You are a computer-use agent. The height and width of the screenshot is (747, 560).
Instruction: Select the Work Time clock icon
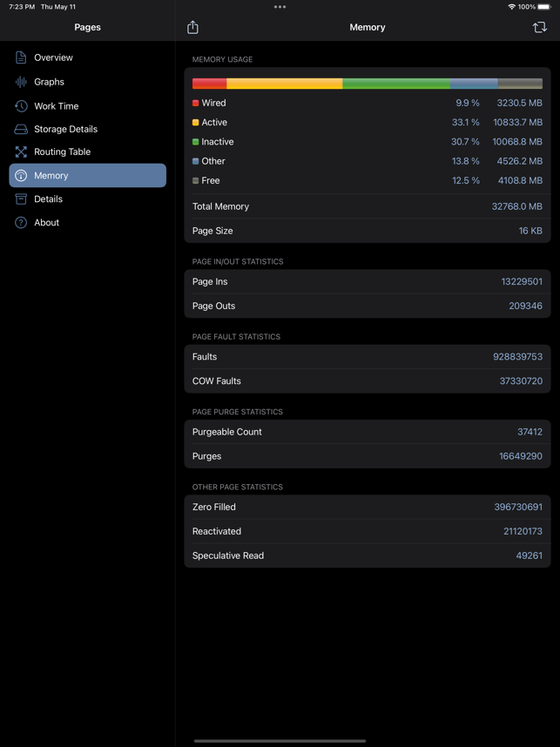pyautogui.click(x=21, y=106)
